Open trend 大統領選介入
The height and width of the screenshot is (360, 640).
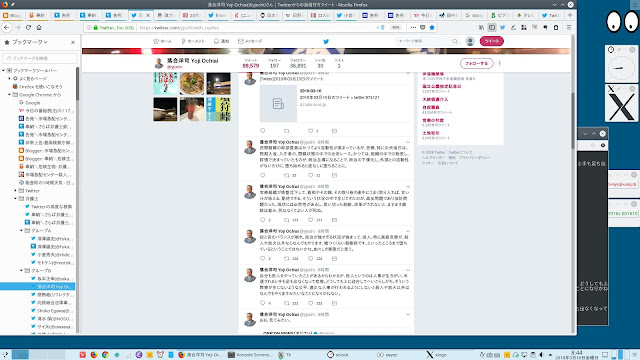pyautogui.click(x=435, y=99)
